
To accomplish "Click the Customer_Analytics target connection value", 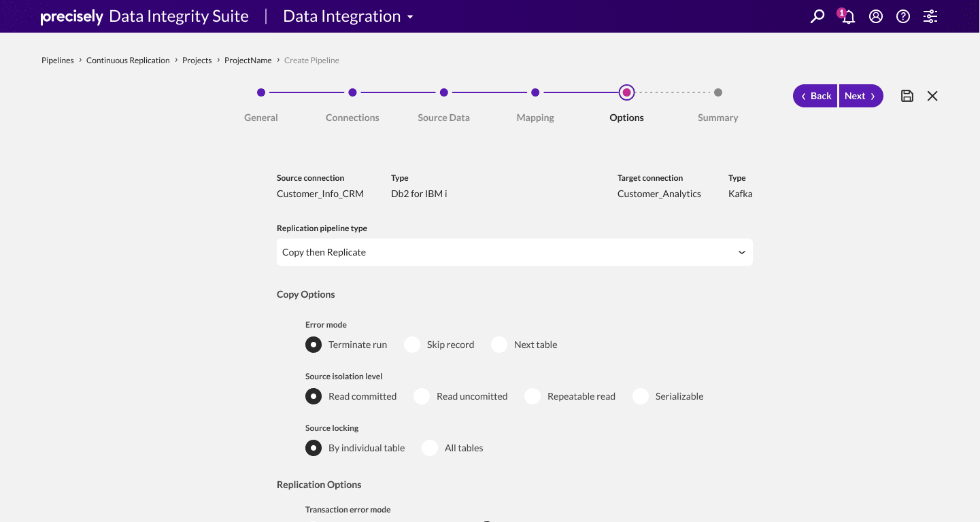I will coord(659,194).
